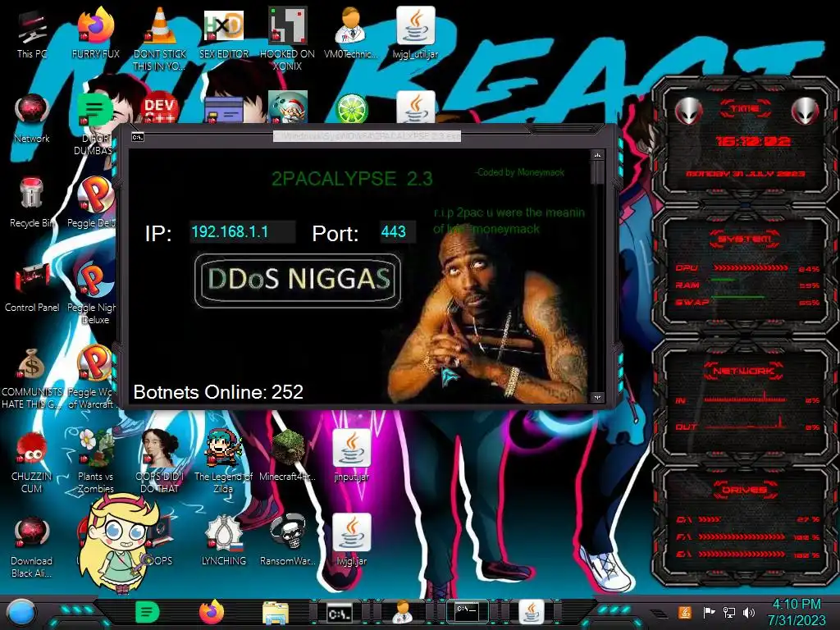
Task: Click the console scrollbar down arrow
Action: point(597,397)
